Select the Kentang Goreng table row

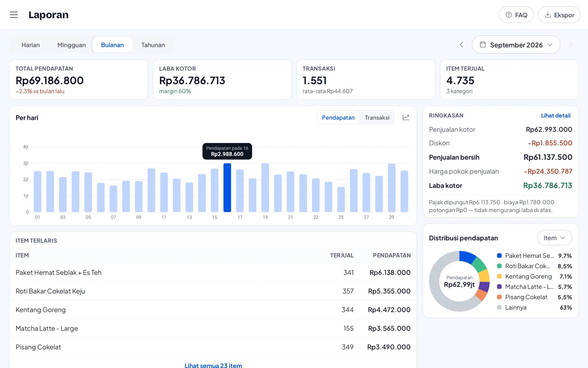(x=213, y=310)
